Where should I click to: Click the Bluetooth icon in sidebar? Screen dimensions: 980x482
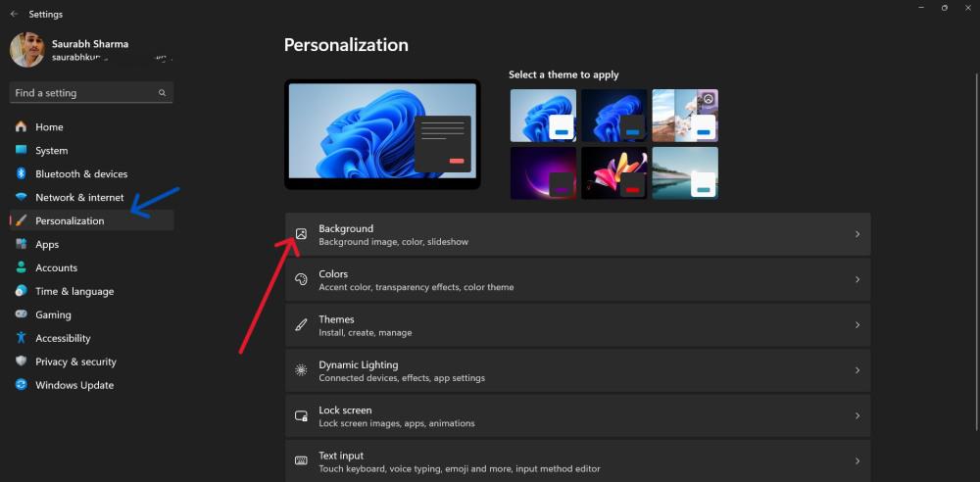[22, 173]
